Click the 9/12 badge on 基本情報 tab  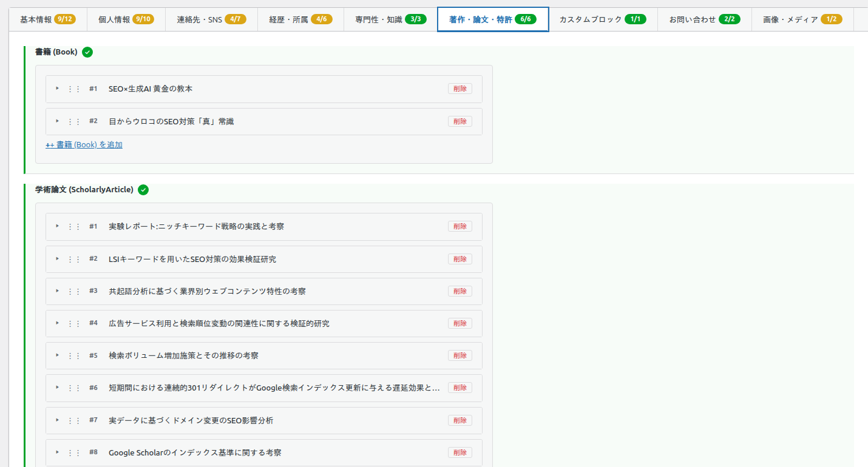(x=65, y=19)
